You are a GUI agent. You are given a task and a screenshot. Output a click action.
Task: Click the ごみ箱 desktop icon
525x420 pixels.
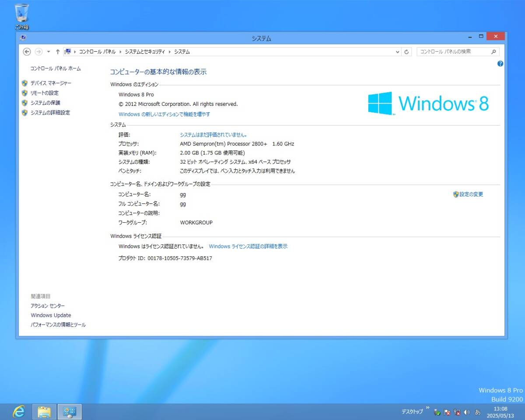(x=22, y=17)
